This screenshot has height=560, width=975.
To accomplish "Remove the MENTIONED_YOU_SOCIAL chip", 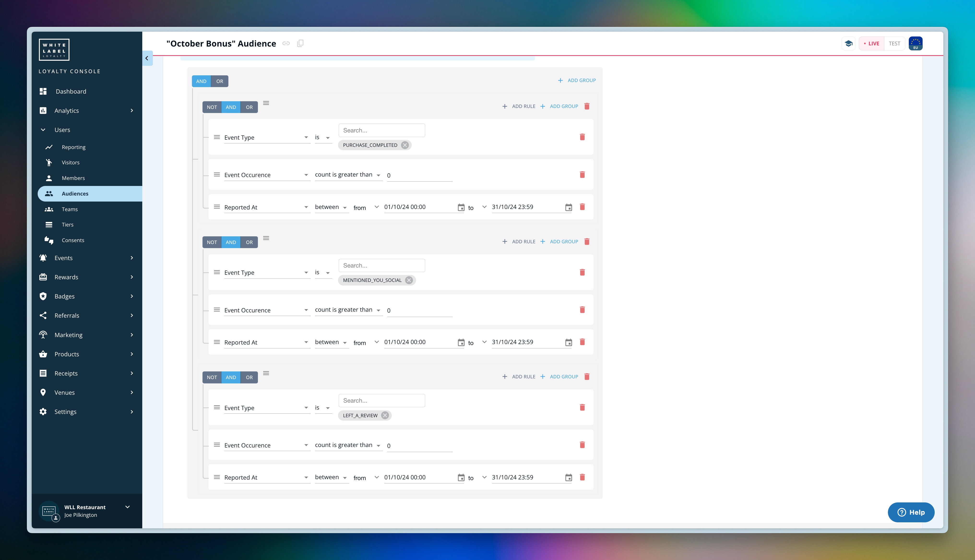I will coord(409,280).
